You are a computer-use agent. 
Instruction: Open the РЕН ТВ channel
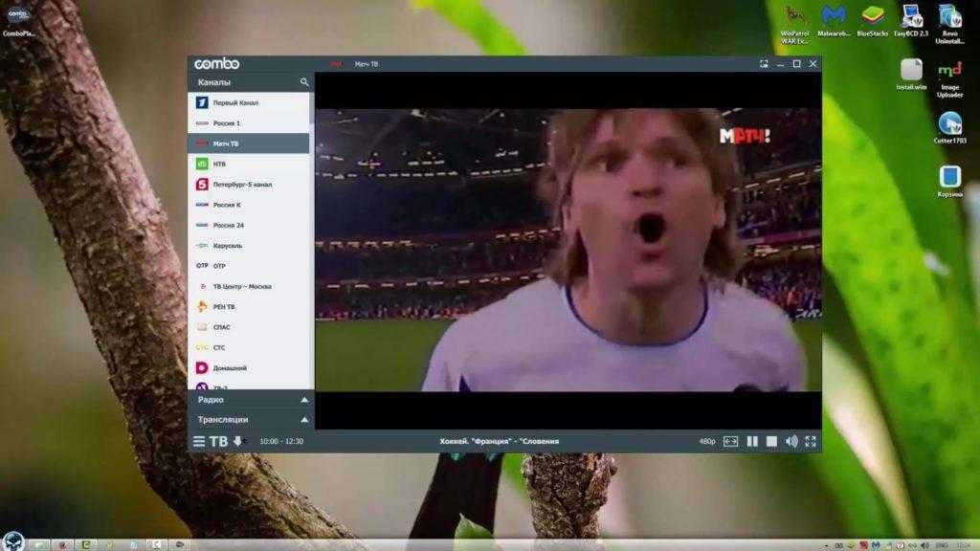click(224, 307)
